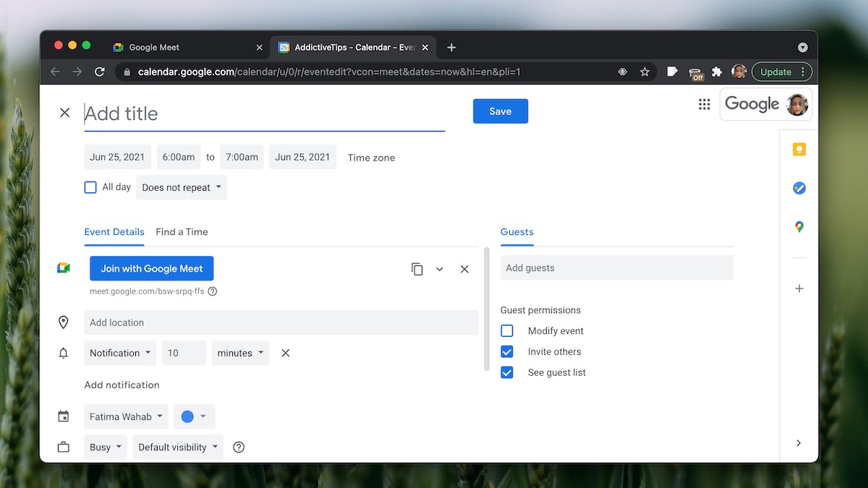
Task: Click the Google Meet camera icon
Action: tap(64, 268)
